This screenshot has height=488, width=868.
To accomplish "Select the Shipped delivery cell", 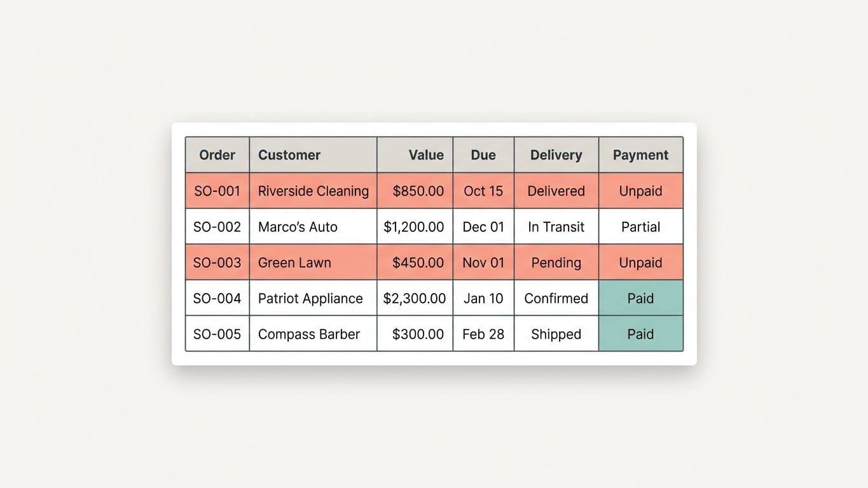I will tap(556, 333).
